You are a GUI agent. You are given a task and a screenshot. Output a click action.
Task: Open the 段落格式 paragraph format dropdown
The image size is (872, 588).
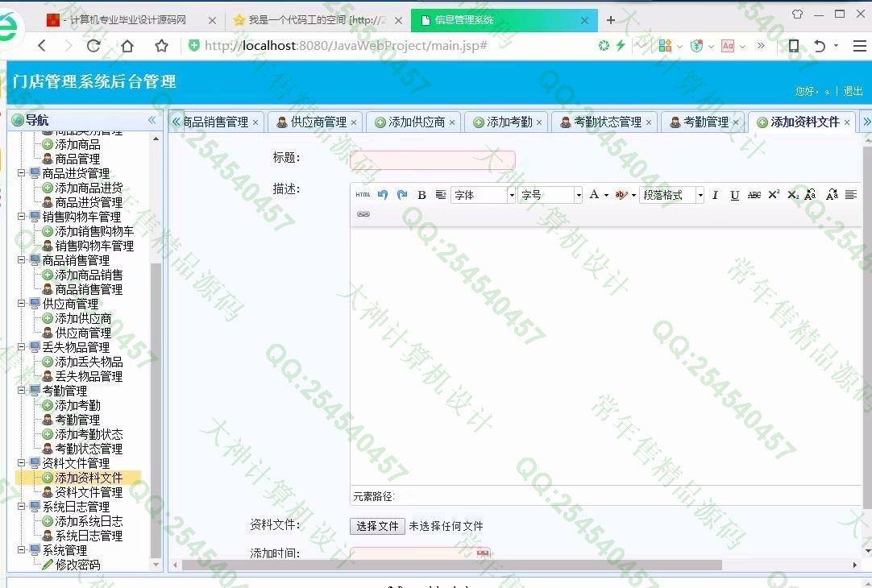coord(700,195)
